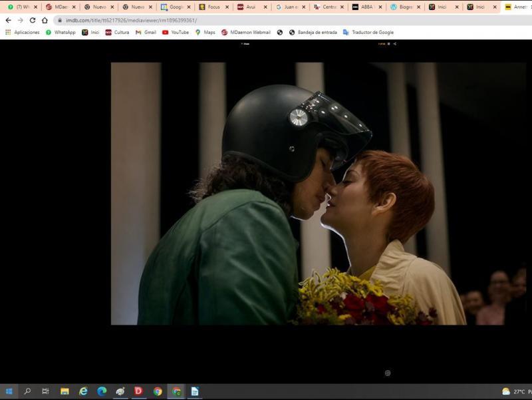This screenshot has width=532, height=400.
Task: Open the YouTube bookmark
Action: click(x=176, y=32)
